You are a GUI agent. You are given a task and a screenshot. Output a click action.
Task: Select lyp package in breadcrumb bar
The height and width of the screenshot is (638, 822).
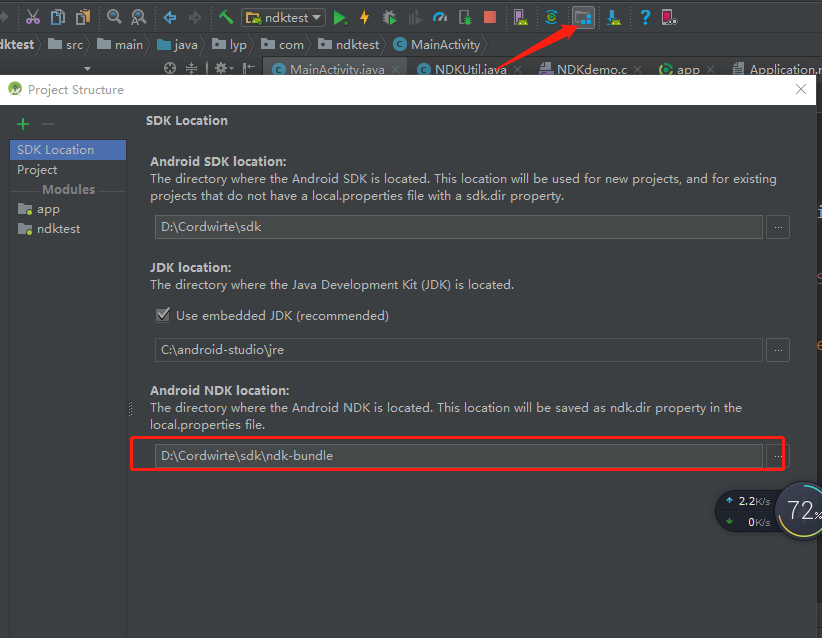coord(229,45)
